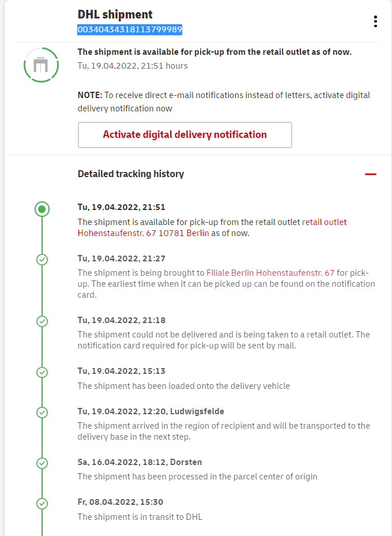Click the 21:51 current status timeline marker

(x=42, y=209)
